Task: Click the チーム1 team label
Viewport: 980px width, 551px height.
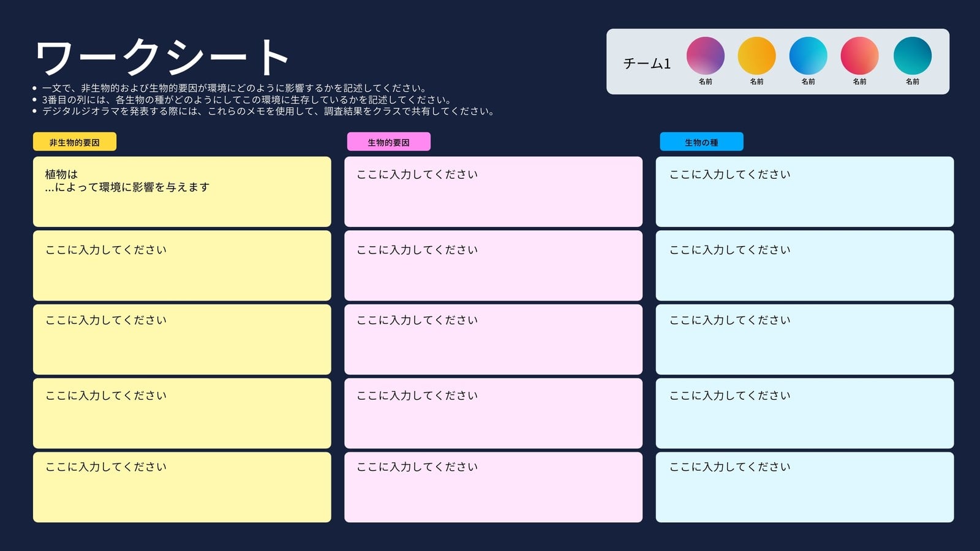Action: click(647, 64)
